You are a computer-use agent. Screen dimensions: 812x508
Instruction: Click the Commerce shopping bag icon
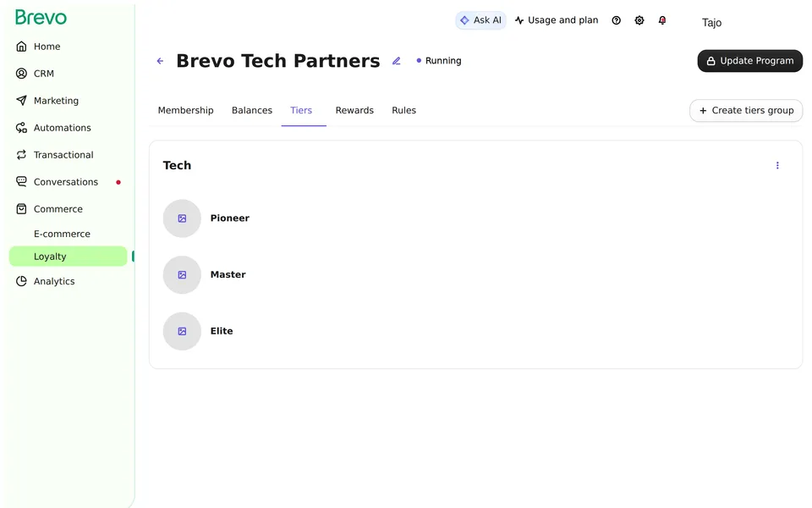coord(21,209)
